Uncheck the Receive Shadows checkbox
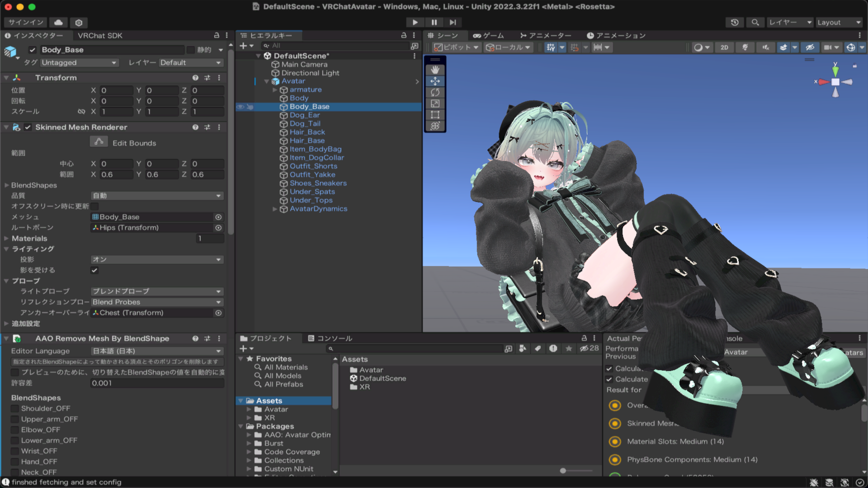 click(x=94, y=270)
